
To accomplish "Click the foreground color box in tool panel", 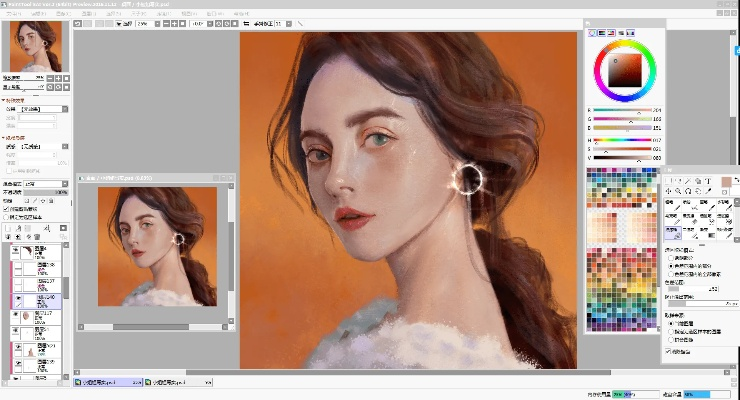I will tap(727, 182).
